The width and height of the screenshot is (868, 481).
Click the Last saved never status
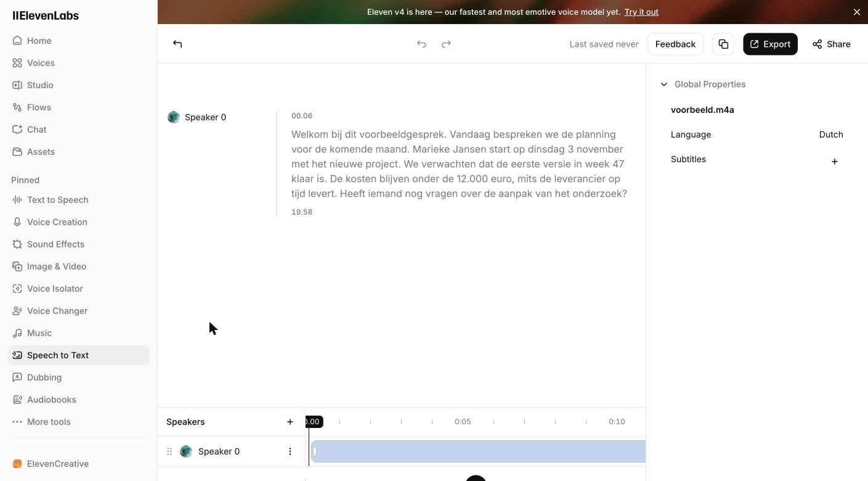coord(604,44)
